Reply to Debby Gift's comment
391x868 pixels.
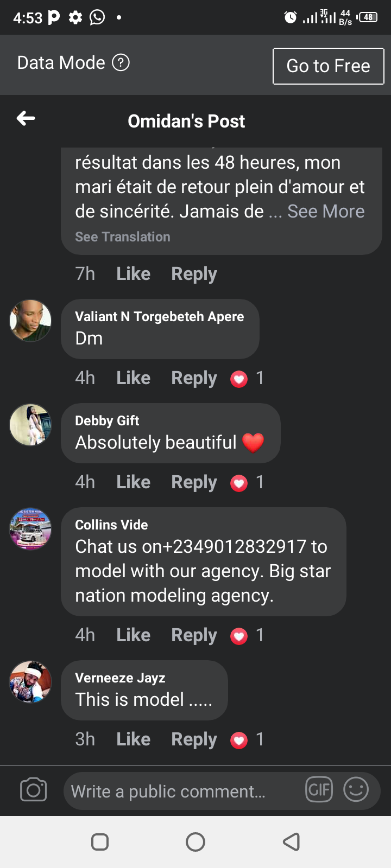tap(194, 483)
